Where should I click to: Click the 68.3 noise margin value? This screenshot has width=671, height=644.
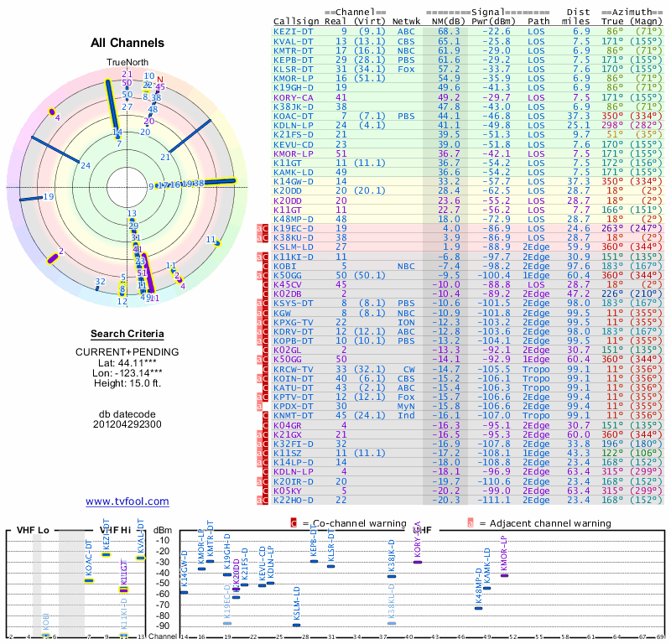pos(449,32)
